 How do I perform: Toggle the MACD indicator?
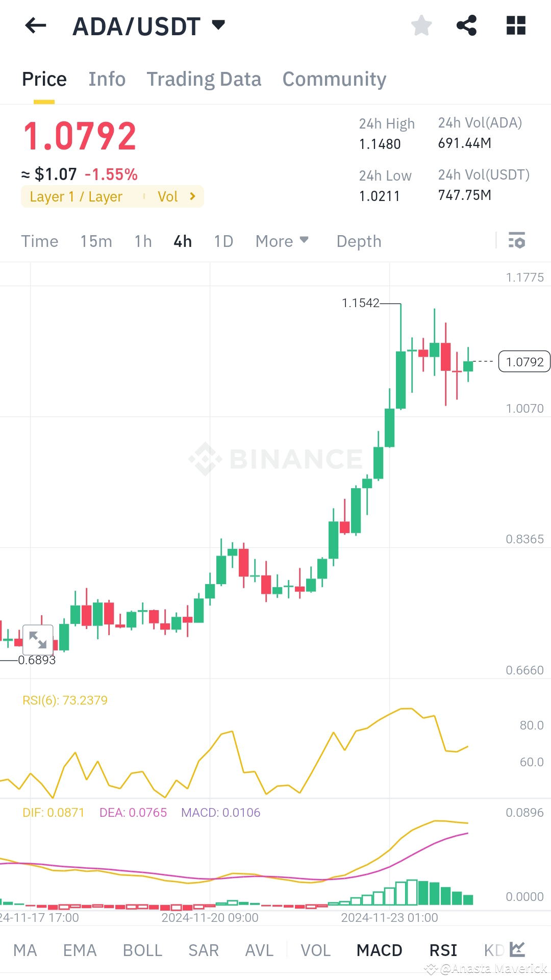(x=380, y=949)
